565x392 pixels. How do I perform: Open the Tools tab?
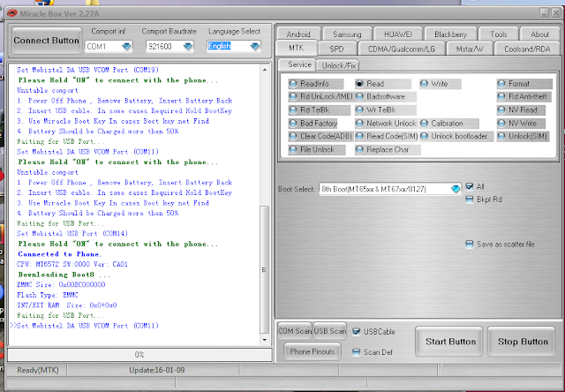(498, 34)
